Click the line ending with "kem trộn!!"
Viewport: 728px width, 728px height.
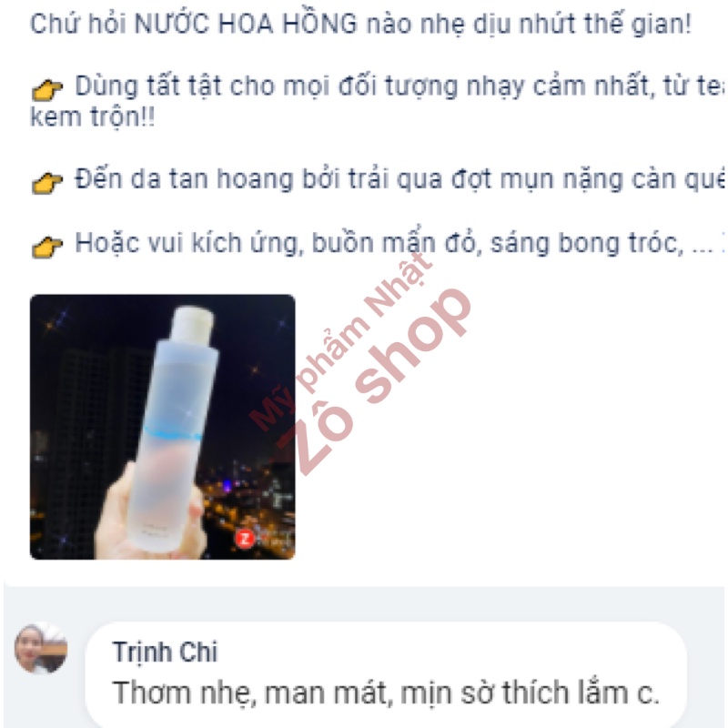(x=93, y=116)
